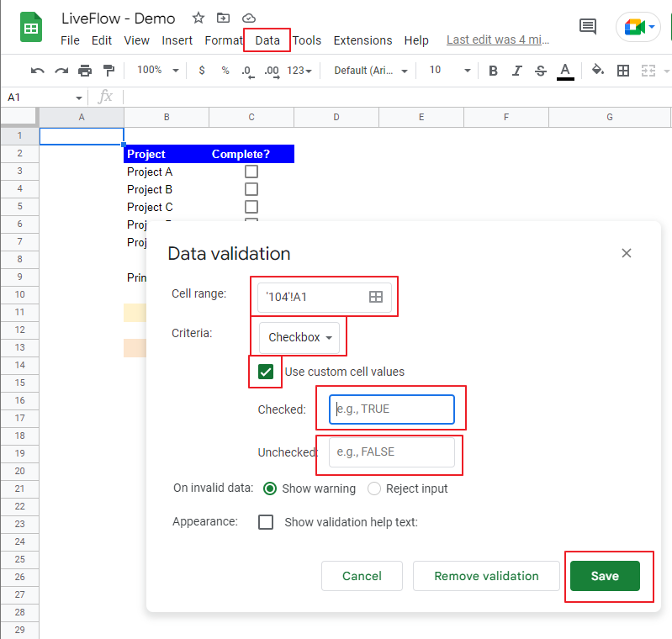Open the Format menu
Screen dimensions: 672x639
[x=224, y=40]
